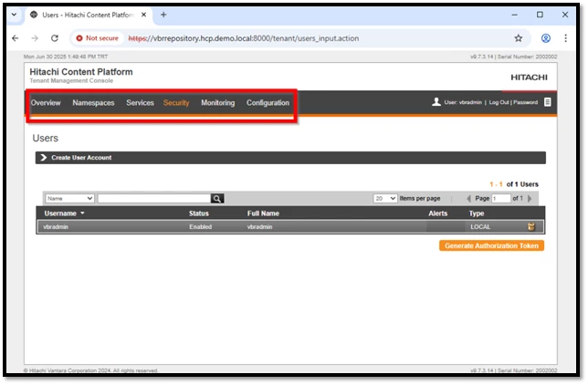Click the HITACHI logo
Viewport: 588px width, 385px height.
tap(530, 78)
